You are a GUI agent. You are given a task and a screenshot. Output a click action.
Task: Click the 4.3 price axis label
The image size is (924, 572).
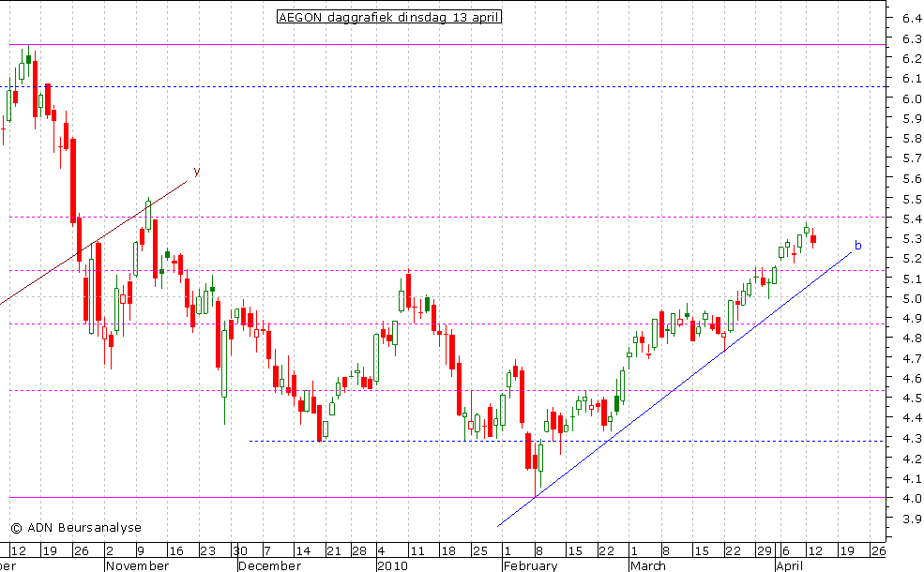coord(912,438)
